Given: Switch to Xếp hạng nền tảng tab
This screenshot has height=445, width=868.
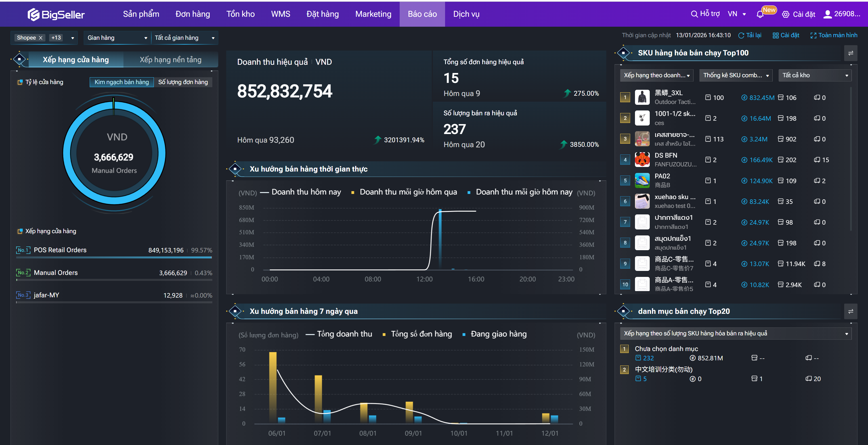Looking at the screenshot, I should click(171, 60).
